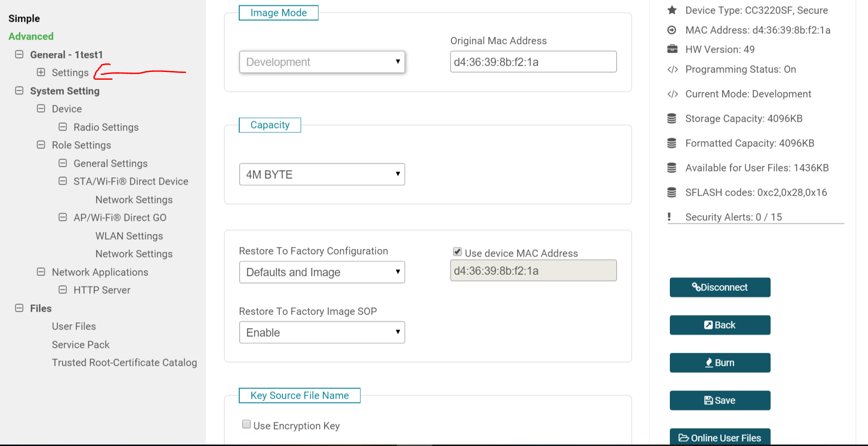
Task: Click the Storage Capacity database icon
Action: tap(672, 118)
